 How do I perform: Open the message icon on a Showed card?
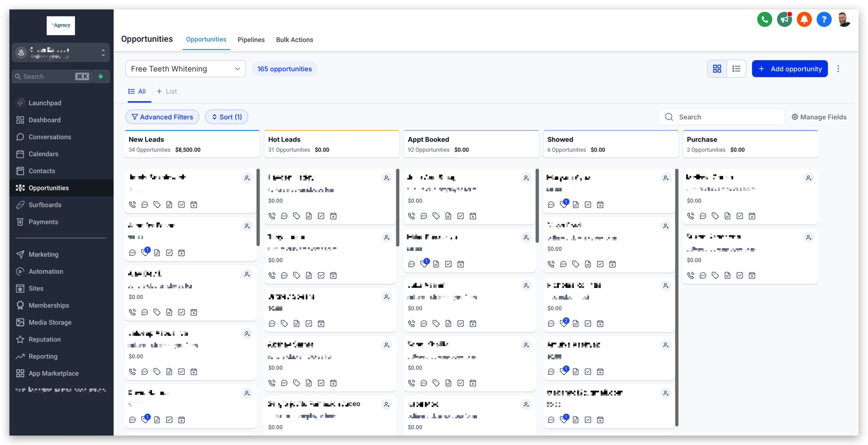click(x=551, y=204)
